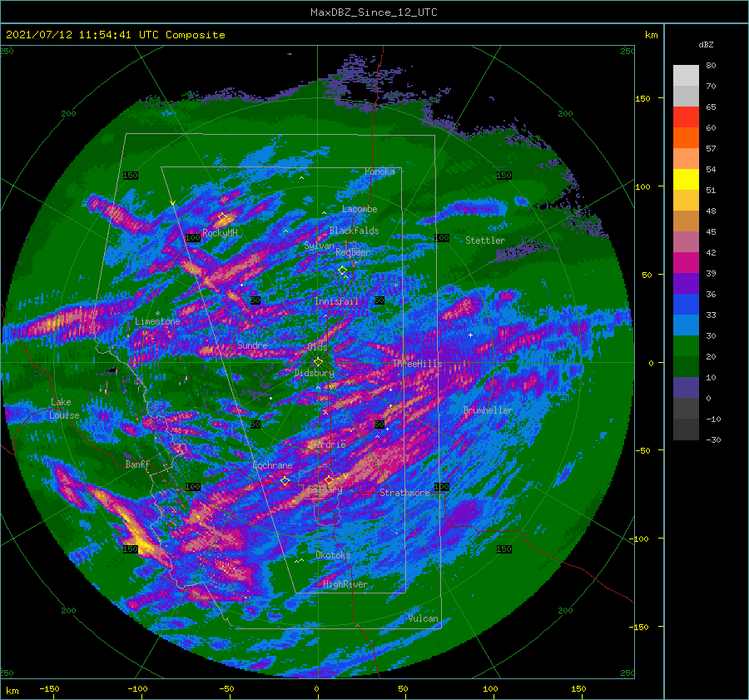
Task: Click the Stettler city label
Action: 485,241
